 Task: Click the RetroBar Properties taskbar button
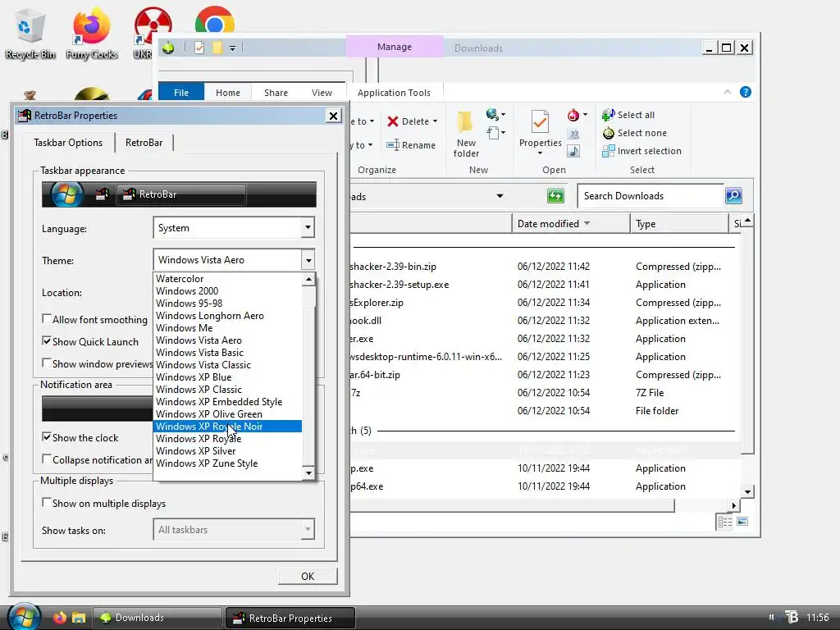click(x=290, y=618)
